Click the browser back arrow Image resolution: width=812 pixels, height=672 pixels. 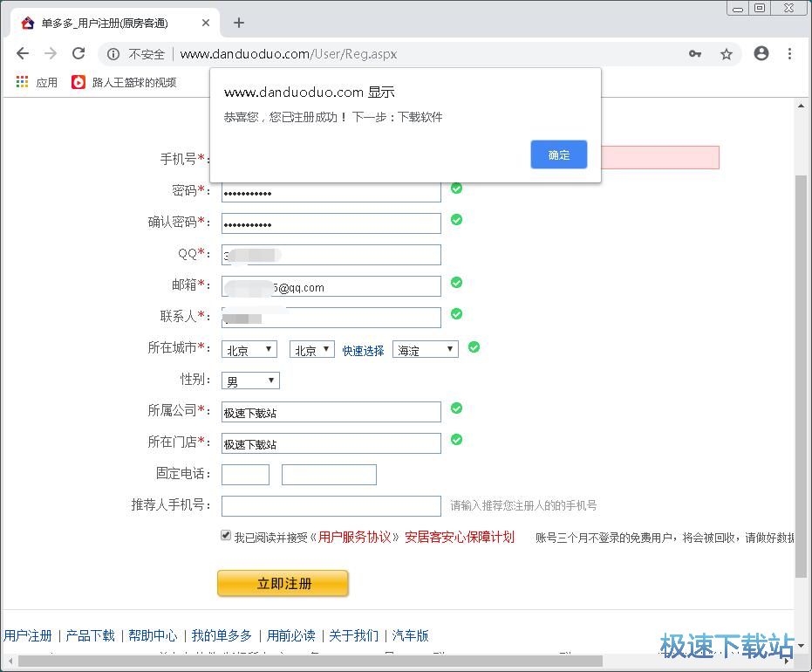(23, 53)
